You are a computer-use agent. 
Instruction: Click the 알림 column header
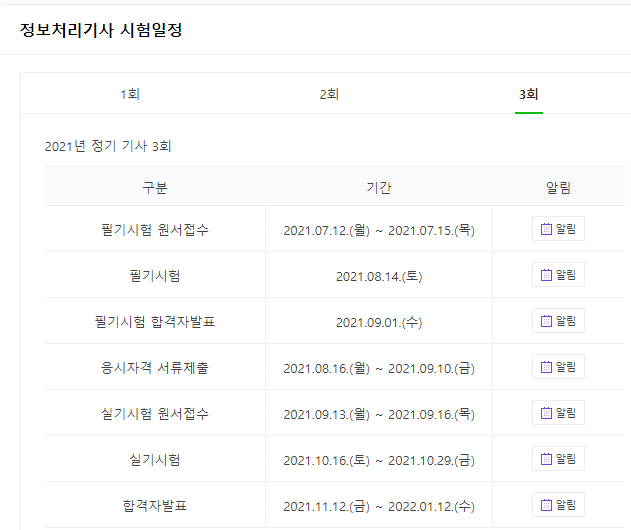coord(558,188)
